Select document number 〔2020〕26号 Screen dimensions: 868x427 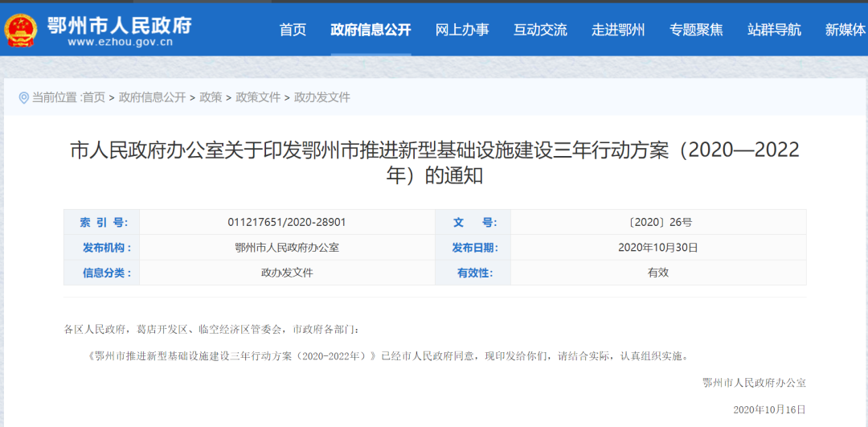[x=658, y=223]
